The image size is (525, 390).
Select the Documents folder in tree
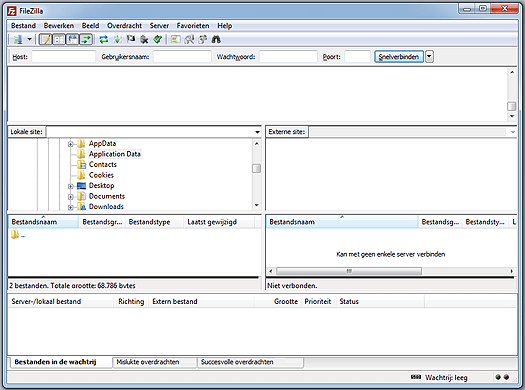pyautogui.click(x=107, y=196)
